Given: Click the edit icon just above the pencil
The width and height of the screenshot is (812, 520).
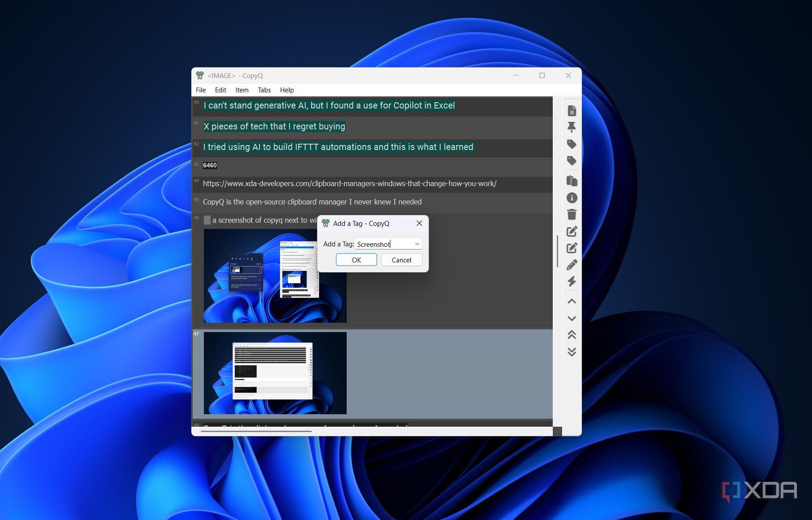Looking at the screenshot, I should pos(572,248).
